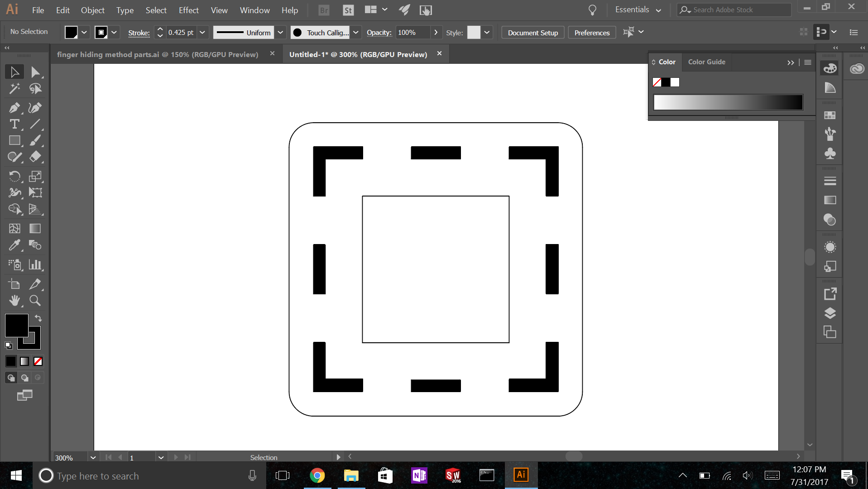
Task: Open the Select menu
Action: coord(156,10)
